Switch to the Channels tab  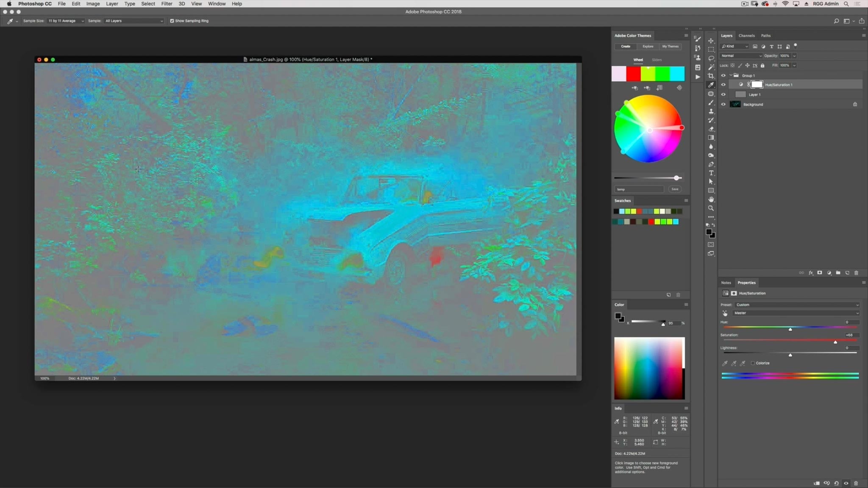746,36
